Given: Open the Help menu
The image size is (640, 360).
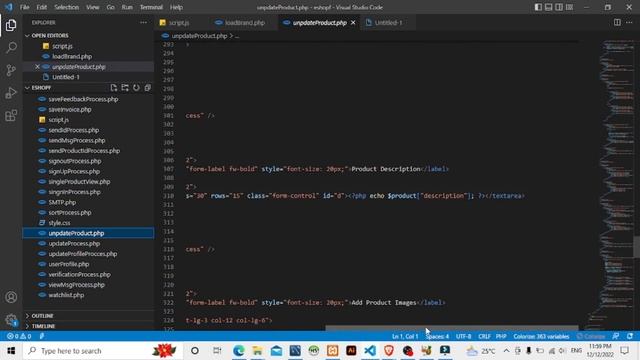Looking at the screenshot, I should 176,7.
